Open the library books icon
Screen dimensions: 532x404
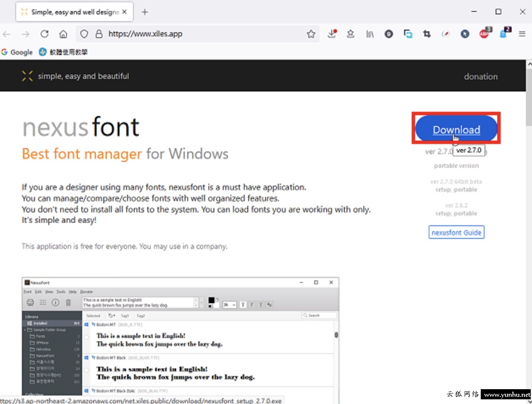(370, 34)
